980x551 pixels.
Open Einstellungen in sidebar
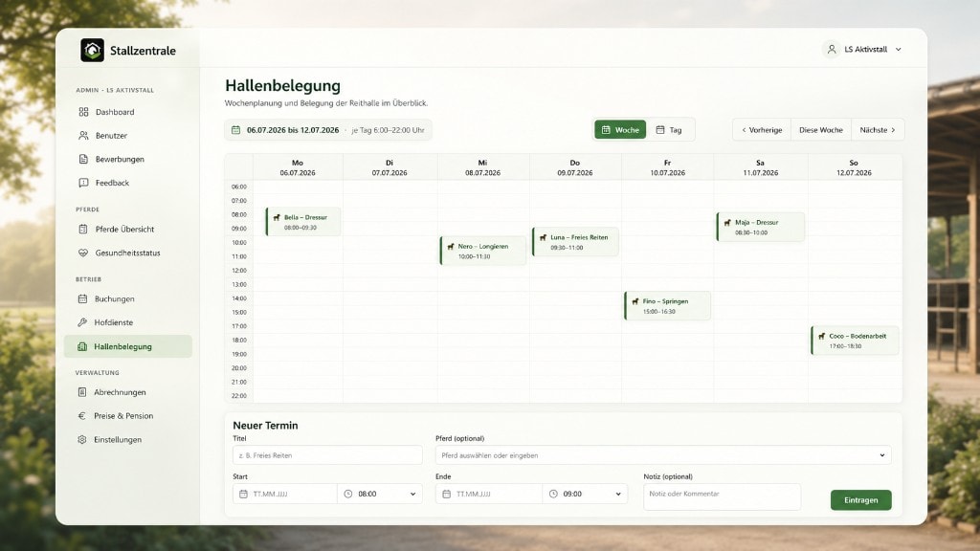click(128, 440)
